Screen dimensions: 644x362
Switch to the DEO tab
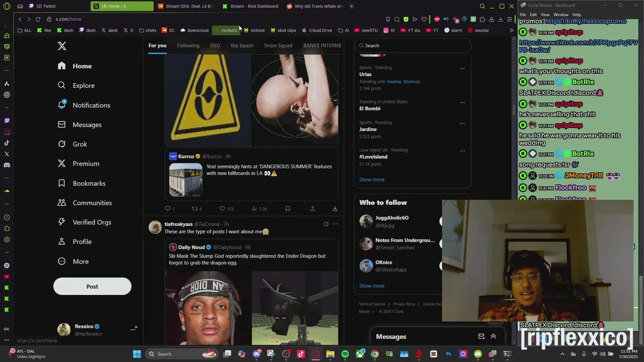pyautogui.click(x=215, y=45)
